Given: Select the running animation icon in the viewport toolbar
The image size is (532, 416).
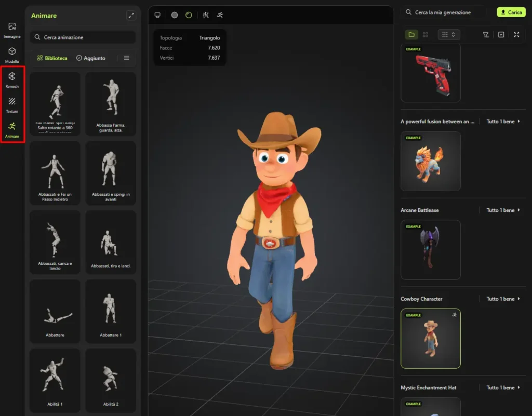Looking at the screenshot, I should click(219, 15).
